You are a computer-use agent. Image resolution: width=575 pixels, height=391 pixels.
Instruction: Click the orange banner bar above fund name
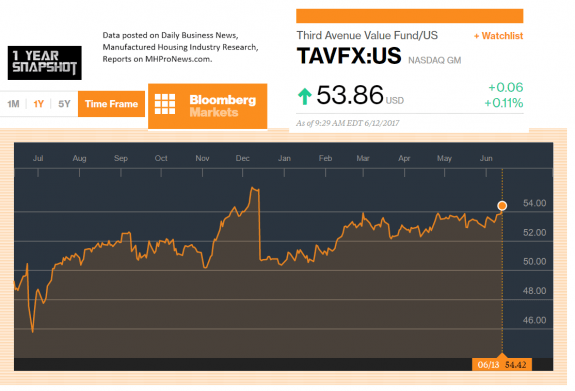click(x=410, y=16)
